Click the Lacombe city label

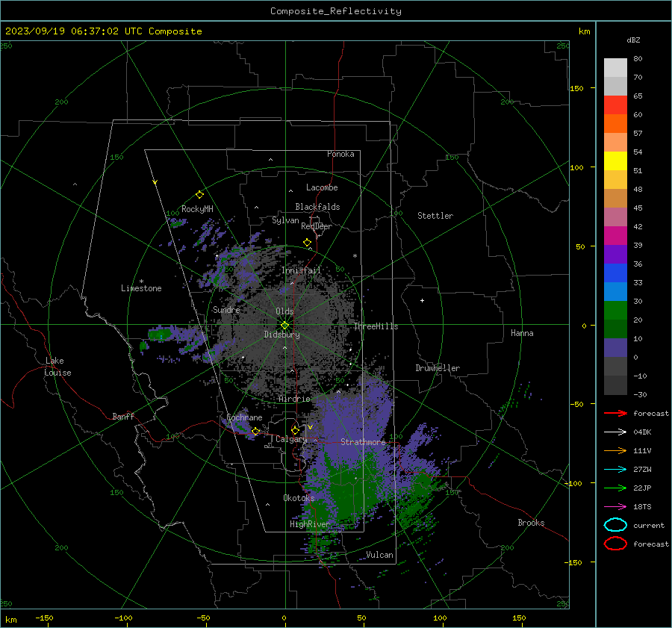tap(322, 187)
